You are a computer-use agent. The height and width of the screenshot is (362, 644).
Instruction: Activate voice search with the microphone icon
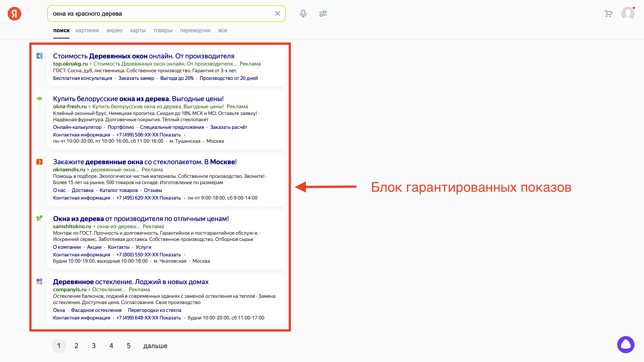(x=303, y=13)
